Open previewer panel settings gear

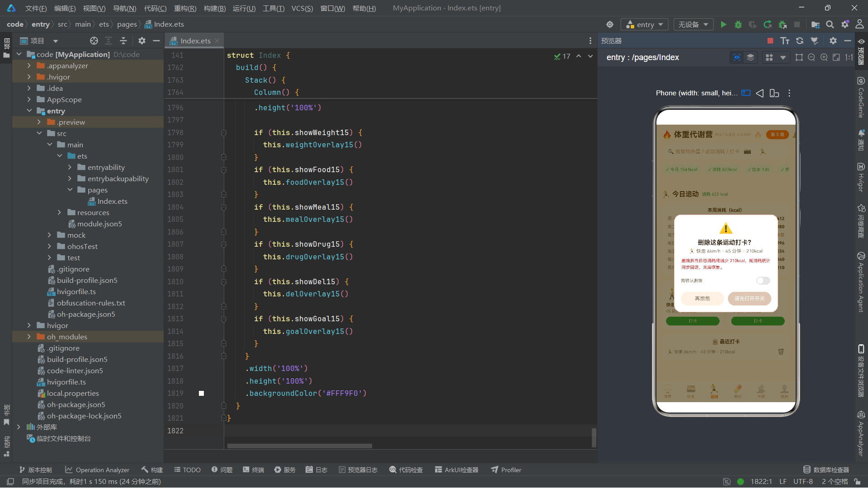pos(833,41)
